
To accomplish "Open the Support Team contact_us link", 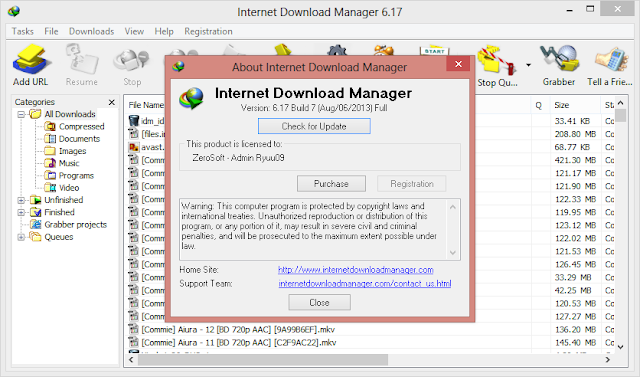I will pyautogui.click(x=365, y=284).
